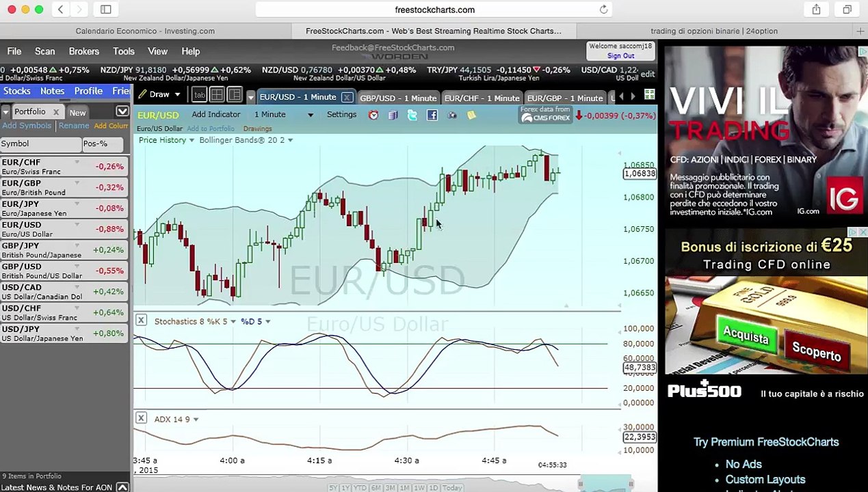
Task: Open the Tools menu
Action: [x=124, y=51]
